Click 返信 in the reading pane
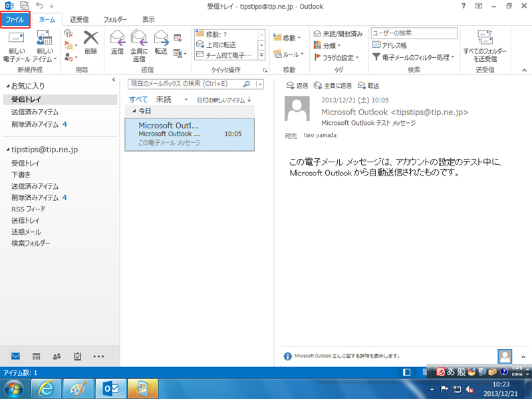532x399 pixels. pyautogui.click(x=297, y=86)
